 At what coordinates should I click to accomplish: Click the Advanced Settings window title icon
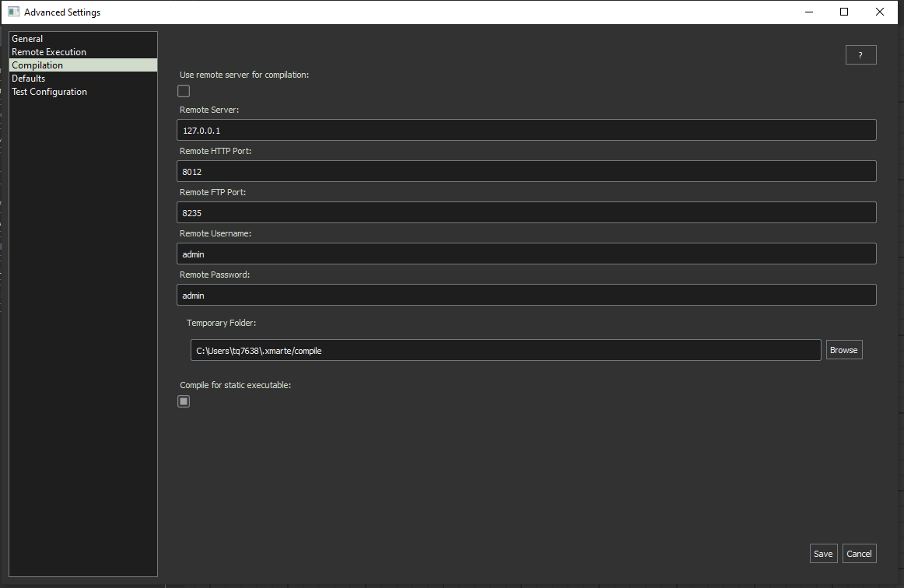click(13, 12)
